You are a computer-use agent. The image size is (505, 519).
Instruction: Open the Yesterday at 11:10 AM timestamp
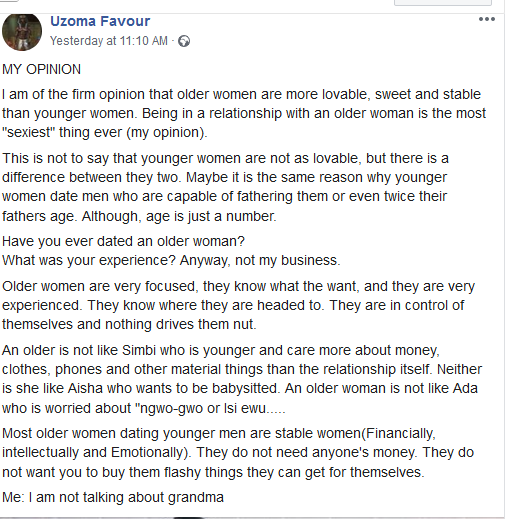pyautogui.click(x=109, y=41)
